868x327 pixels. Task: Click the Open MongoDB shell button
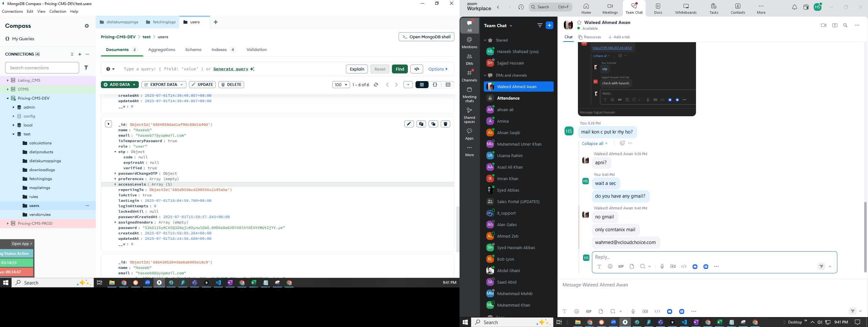point(426,37)
